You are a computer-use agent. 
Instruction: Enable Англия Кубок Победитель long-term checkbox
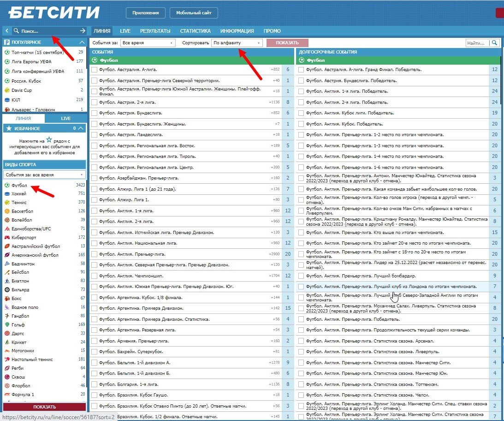click(x=301, y=124)
